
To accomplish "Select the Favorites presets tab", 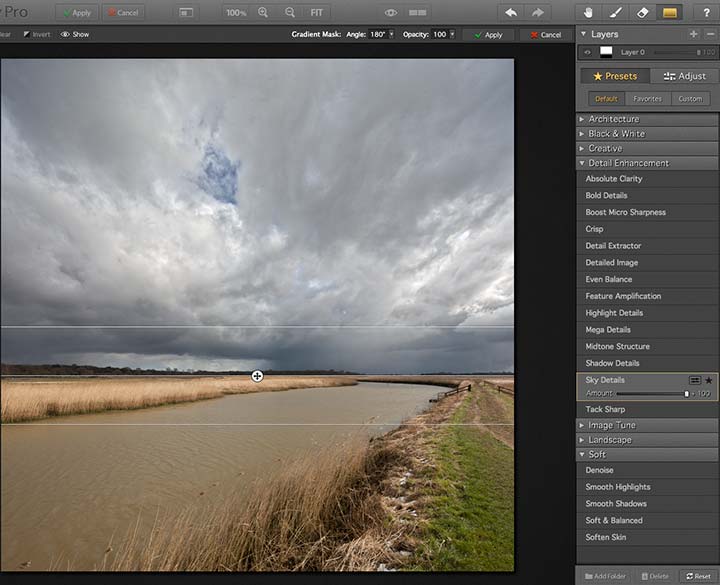I will [647, 99].
